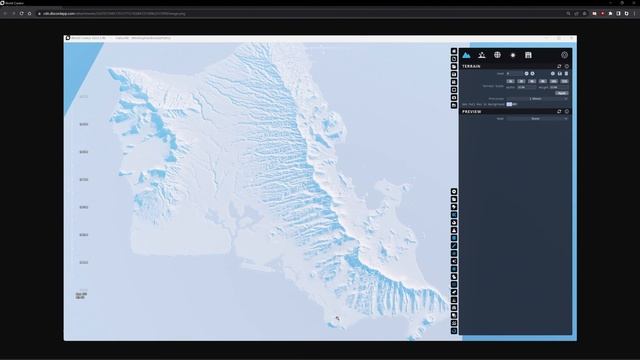This screenshot has height=360, width=640.
Task: Click the Height value field under Terrain size
Action: click(x=558, y=87)
